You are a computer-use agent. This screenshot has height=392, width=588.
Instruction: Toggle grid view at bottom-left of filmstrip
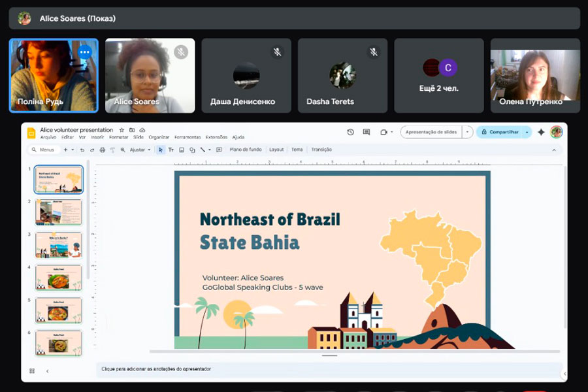tap(32, 371)
